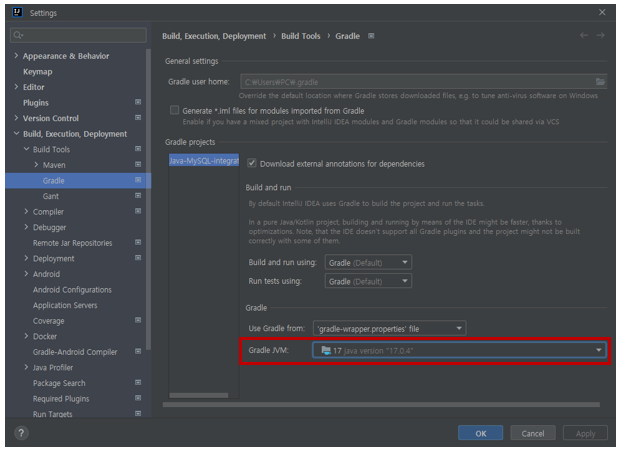The width and height of the screenshot is (620, 452).
Task: Expand the Android node
Action: pyautogui.click(x=26, y=274)
